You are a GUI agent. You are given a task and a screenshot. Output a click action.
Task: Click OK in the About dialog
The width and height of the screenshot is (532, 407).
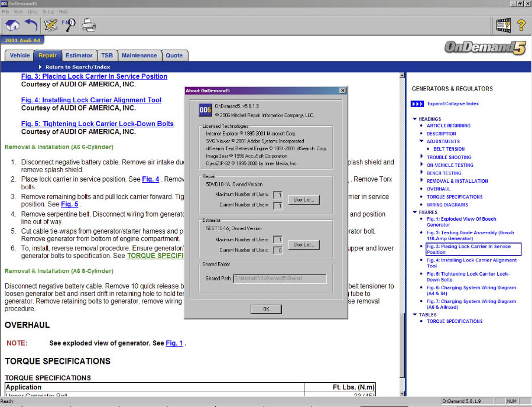[266, 309]
